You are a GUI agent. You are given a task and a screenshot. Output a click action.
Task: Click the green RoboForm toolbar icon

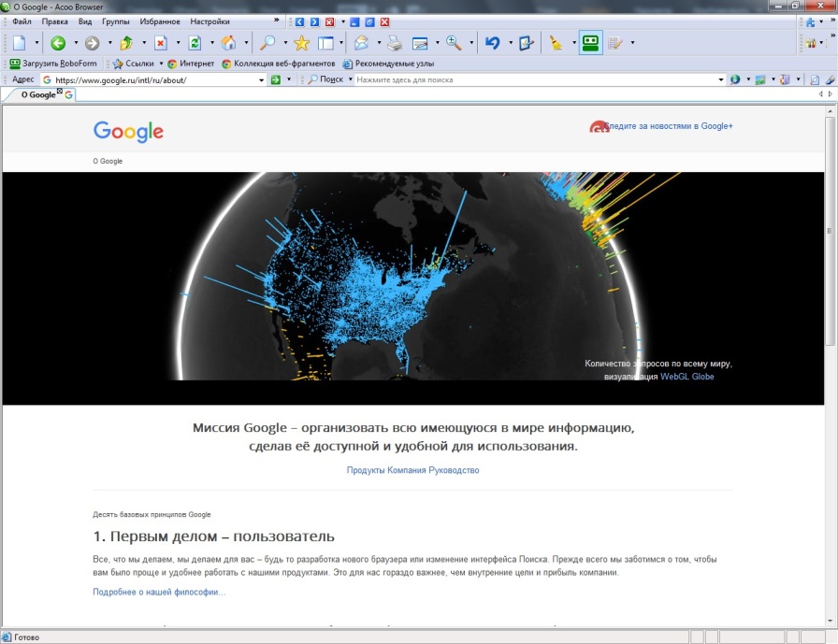click(x=590, y=43)
